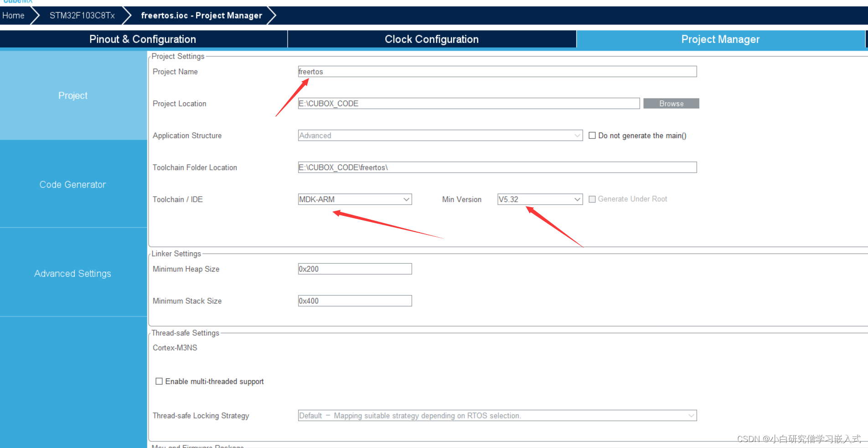Open the Home breadcrumb
868x448 pixels.
point(14,16)
